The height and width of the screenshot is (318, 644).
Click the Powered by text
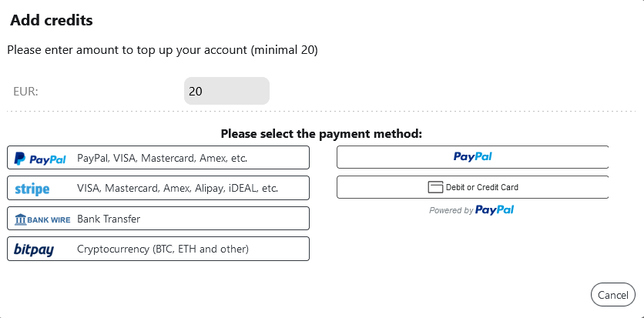pos(451,210)
